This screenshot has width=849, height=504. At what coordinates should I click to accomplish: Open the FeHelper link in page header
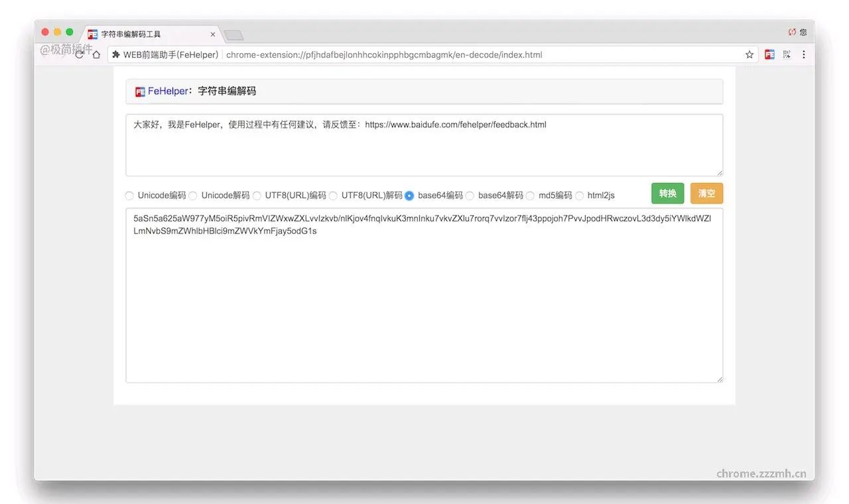(x=168, y=92)
